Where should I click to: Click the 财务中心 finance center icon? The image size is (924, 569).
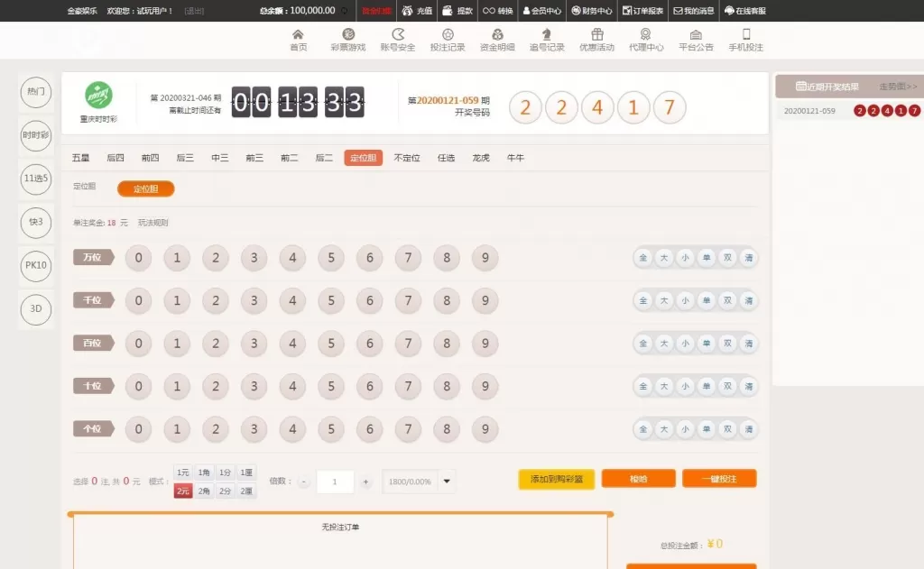pyautogui.click(x=597, y=12)
